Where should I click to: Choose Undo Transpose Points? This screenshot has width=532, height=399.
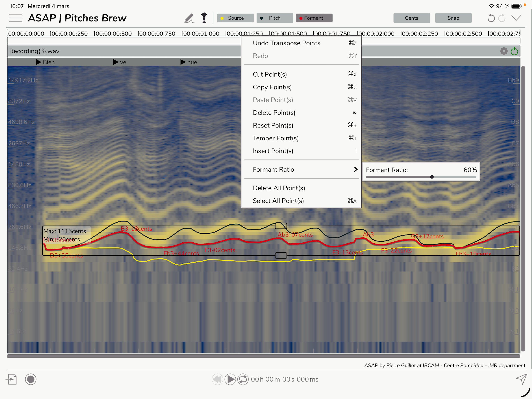point(301,43)
